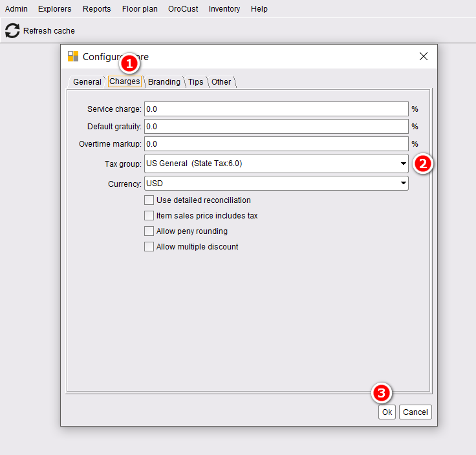This screenshot has height=455, width=476.
Task: Click the Configure Store window icon
Action: coord(73,56)
